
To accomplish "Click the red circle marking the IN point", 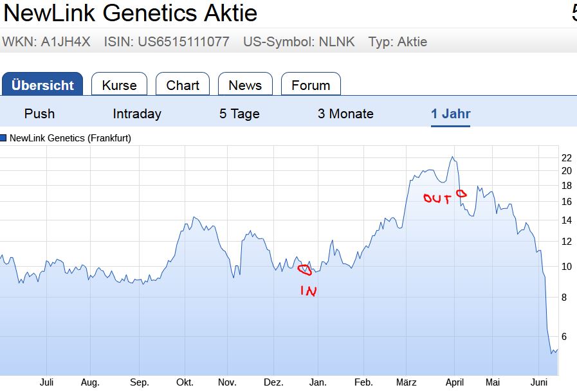I will pyautogui.click(x=305, y=270).
